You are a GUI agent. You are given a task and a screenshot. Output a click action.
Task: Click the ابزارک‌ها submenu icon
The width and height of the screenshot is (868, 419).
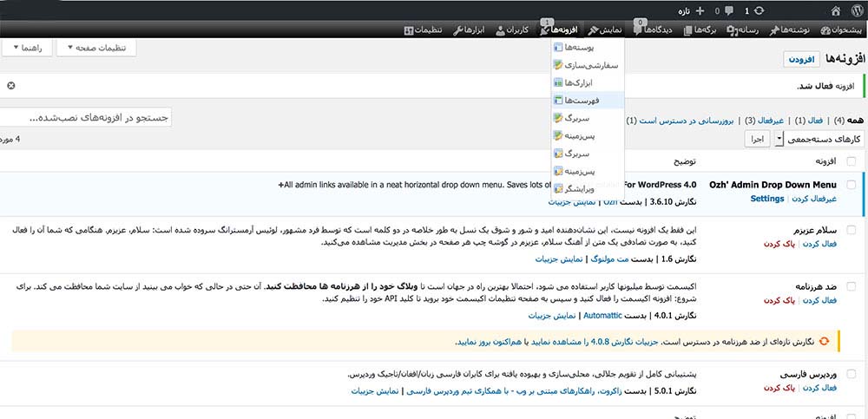(x=558, y=82)
